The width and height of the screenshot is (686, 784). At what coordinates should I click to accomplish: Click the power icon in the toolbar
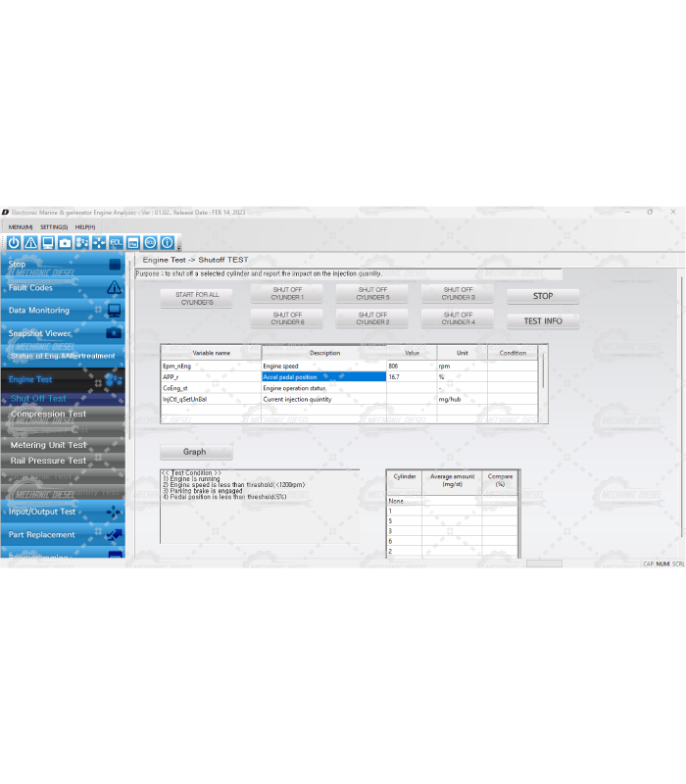(x=14, y=242)
